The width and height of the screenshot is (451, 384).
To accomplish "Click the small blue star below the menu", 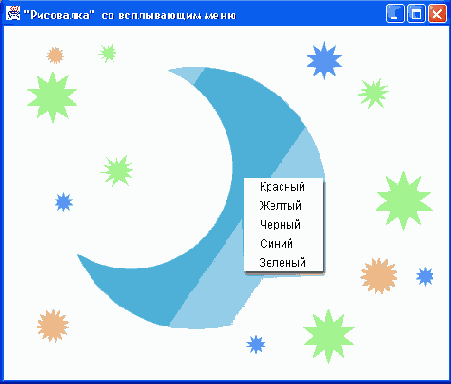I will click(x=256, y=344).
